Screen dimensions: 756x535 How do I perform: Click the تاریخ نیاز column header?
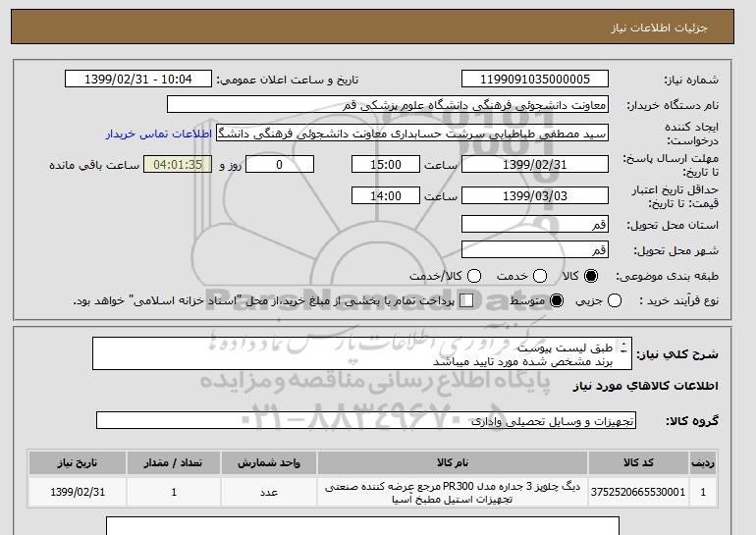pos(78,462)
